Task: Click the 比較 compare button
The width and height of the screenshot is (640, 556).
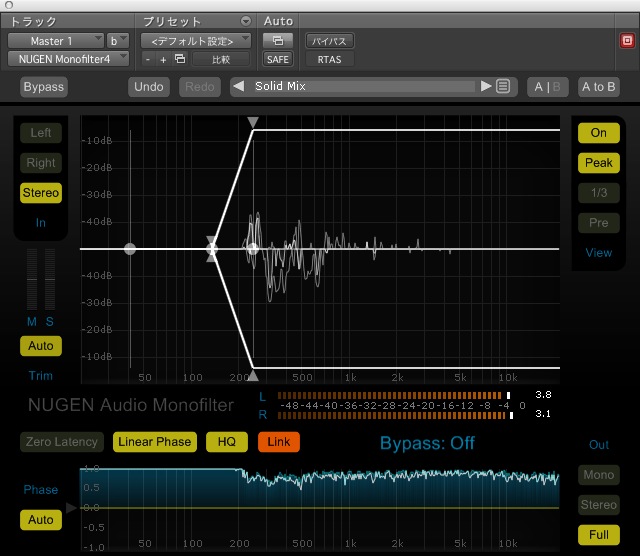Action: click(221, 60)
